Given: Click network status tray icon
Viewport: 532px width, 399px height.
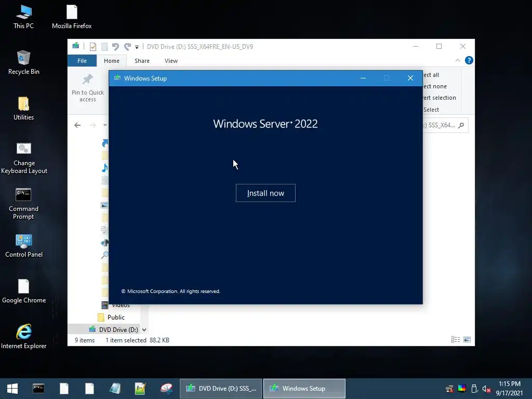Looking at the screenshot, I should pos(449,389).
